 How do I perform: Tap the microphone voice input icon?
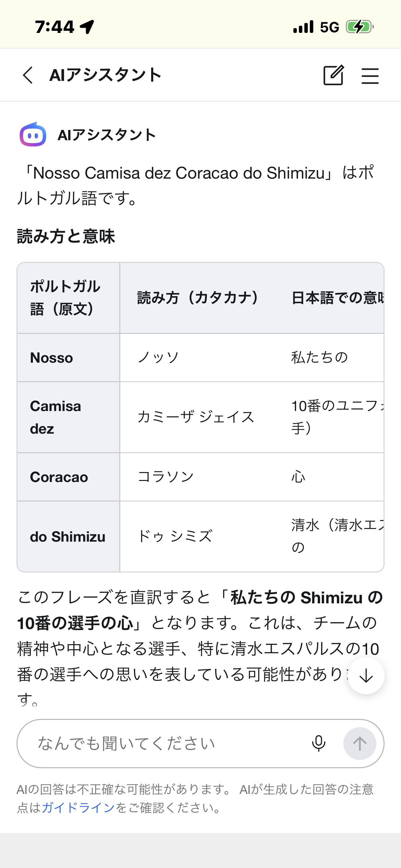(x=318, y=743)
